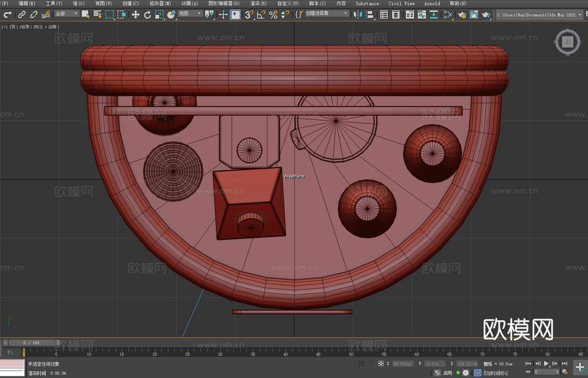Open the 创建(C) menu
588x378 pixels.
click(130, 3)
